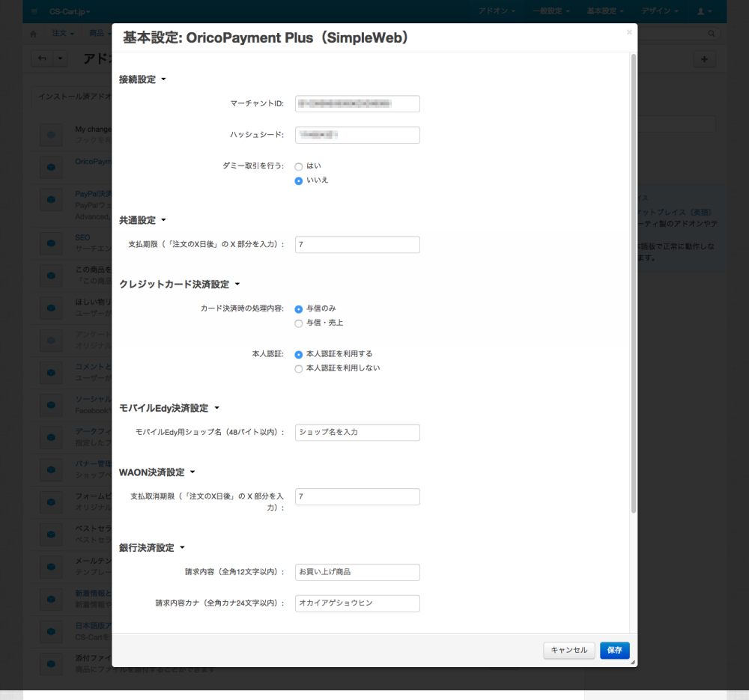Image resolution: width=749 pixels, height=700 pixels.
Task: Click the plus add button
Action: coord(704,59)
